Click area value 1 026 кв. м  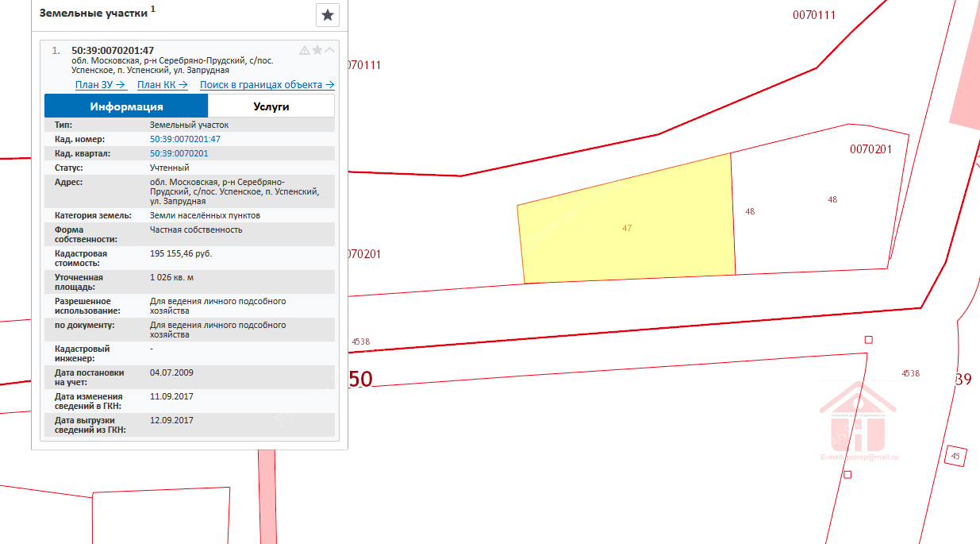[172, 277]
